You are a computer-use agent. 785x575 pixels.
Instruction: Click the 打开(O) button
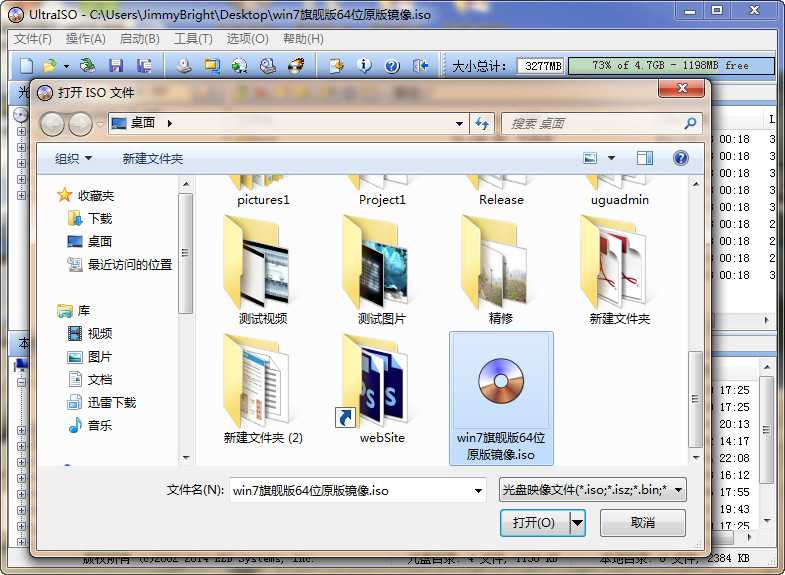point(535,523)
